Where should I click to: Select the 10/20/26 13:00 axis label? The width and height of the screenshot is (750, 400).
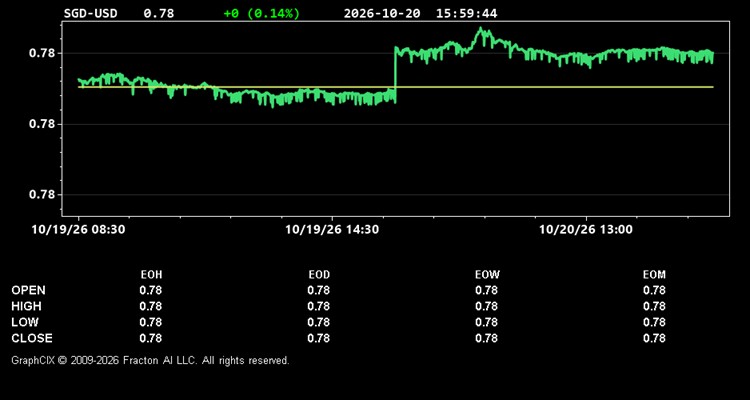tap(586, 230)
